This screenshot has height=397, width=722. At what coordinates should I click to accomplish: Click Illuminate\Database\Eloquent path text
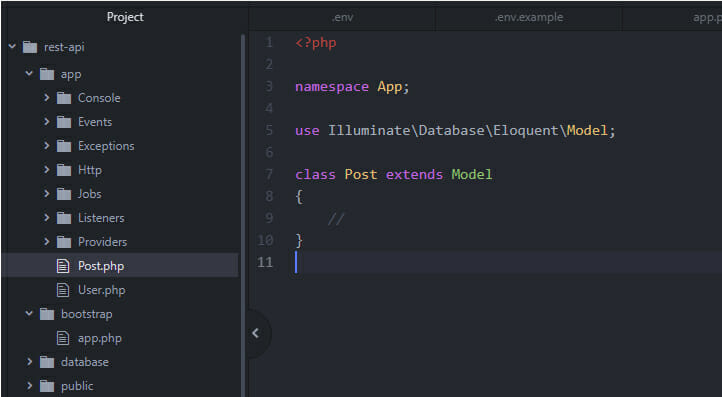444,130
